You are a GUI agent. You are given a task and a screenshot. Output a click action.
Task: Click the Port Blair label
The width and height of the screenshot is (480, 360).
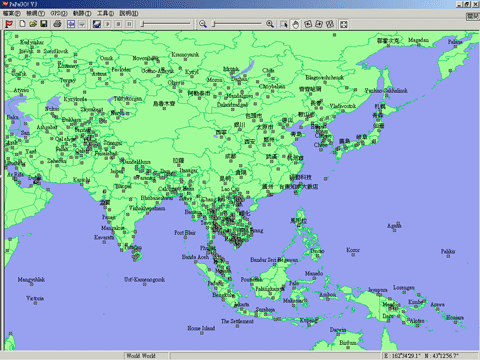click(x=185, y=232)
